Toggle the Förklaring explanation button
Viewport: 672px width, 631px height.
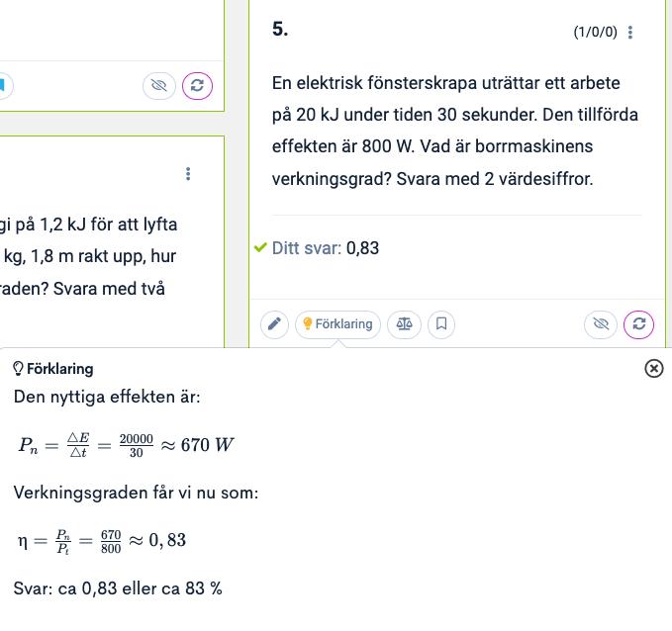click(337, 324)
